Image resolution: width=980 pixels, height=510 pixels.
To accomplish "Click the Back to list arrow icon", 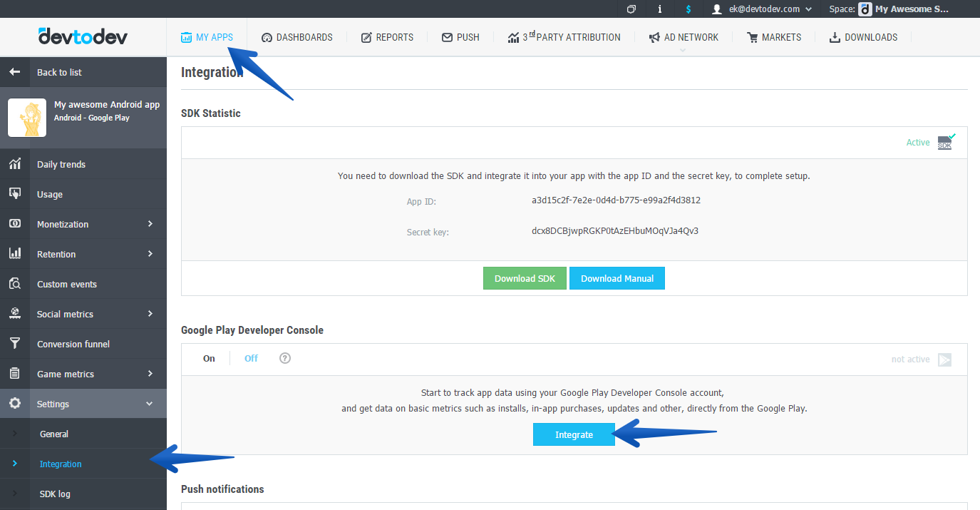I will pos(15,72).
